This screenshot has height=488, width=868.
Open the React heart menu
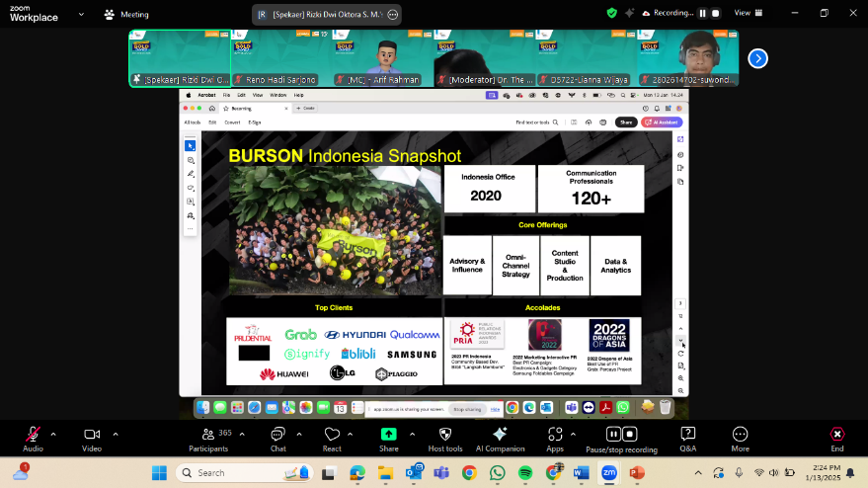[332, 440]
